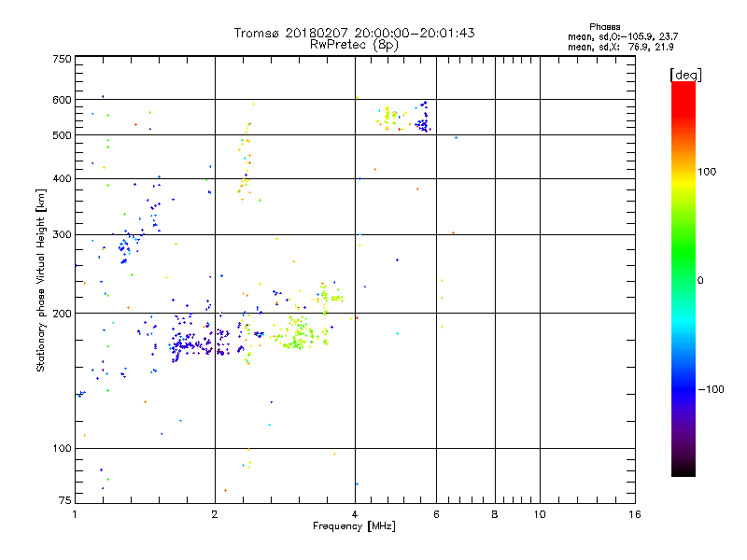Click the y-axis tick label "75"

[x=65, y=500]
